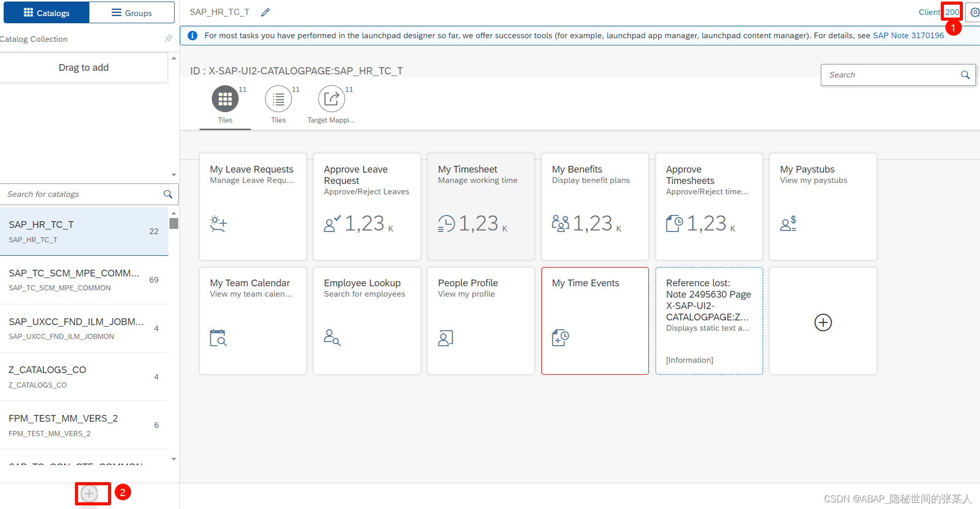The height and width of the screenshot is (509, 980).
Task: Click the My Team Calendar icon
Action: click(218, 337)
